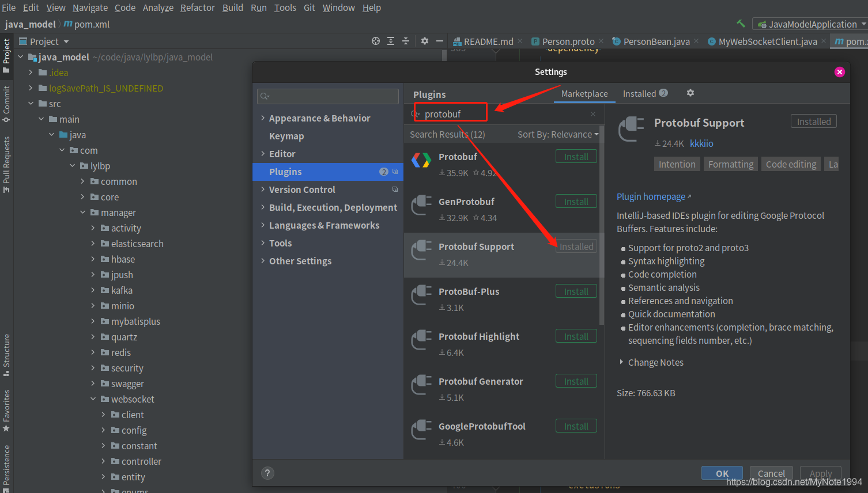Expand the Tools settings section
Viewport: 868px width, 493px height.
[263, 242]
